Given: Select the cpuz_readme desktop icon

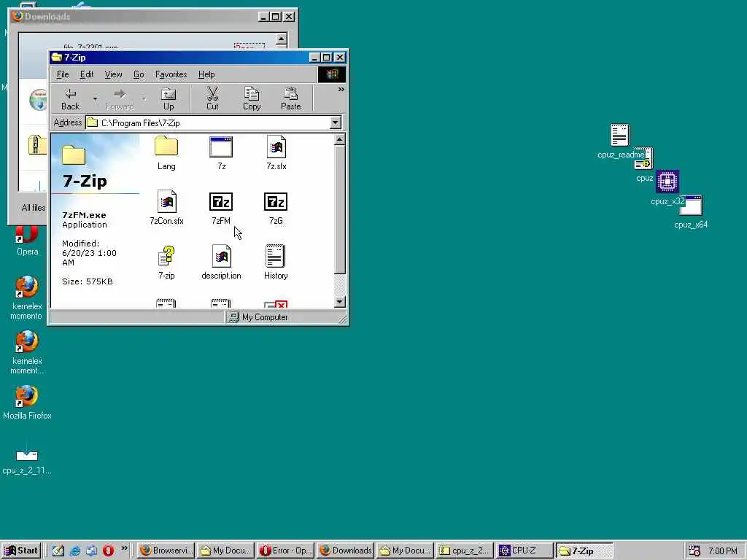Looking at the screenshot, I should [x=620, y=141].
